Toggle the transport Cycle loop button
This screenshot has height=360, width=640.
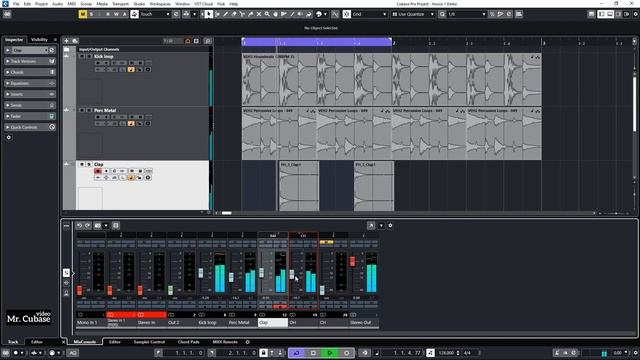[x=297, y=353]
